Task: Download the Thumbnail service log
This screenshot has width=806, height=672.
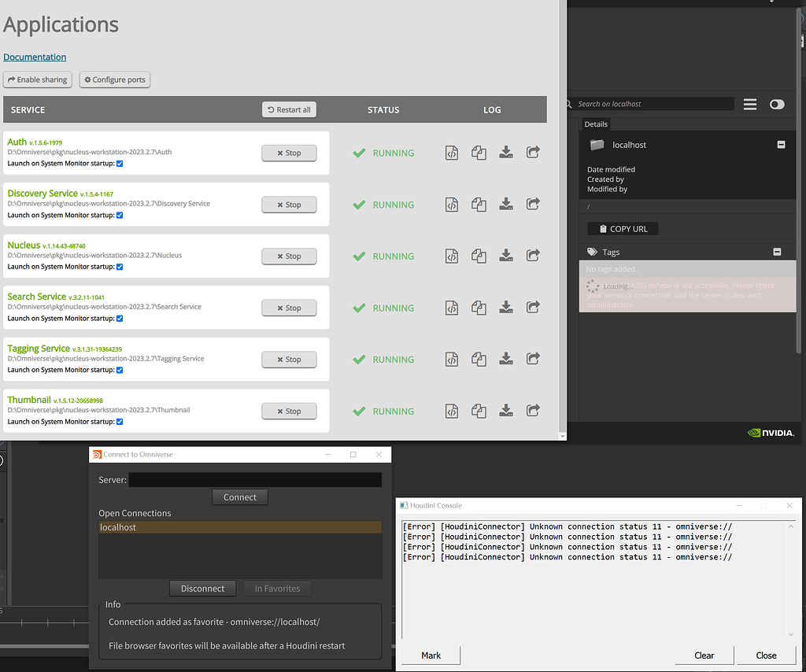Action: tap(506, 411)
